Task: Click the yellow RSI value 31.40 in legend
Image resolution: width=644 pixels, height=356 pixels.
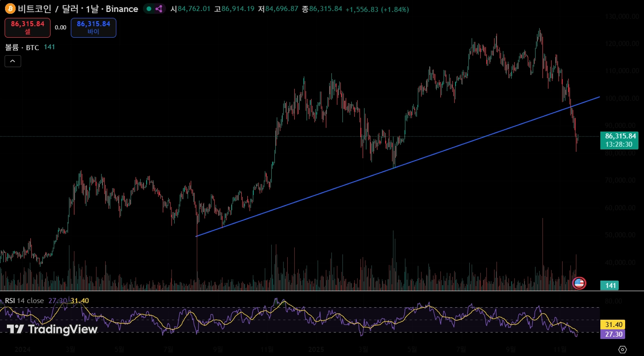Action: click(80, 301)
